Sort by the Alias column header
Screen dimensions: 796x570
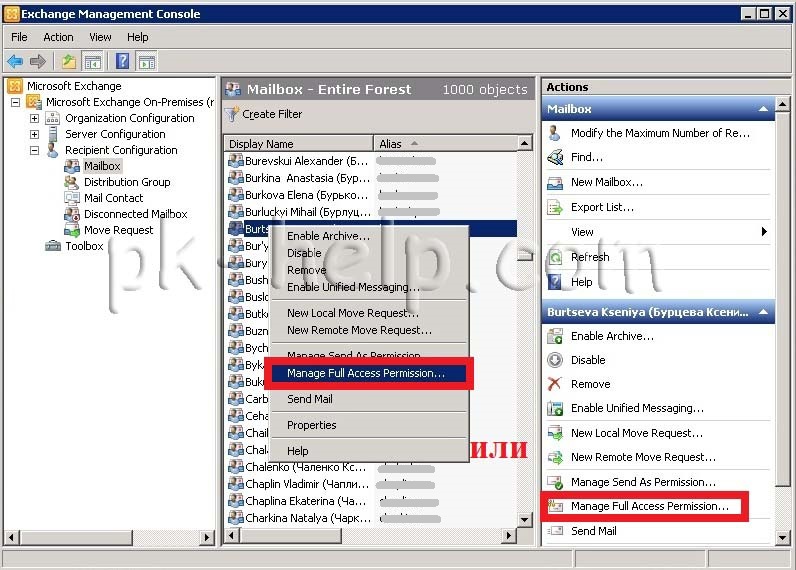(445, 144)
